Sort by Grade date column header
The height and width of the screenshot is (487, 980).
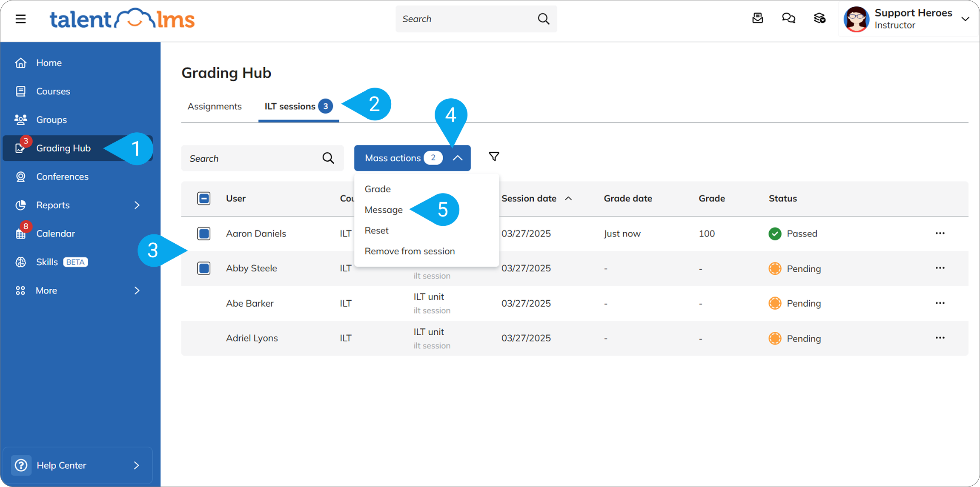628,198
